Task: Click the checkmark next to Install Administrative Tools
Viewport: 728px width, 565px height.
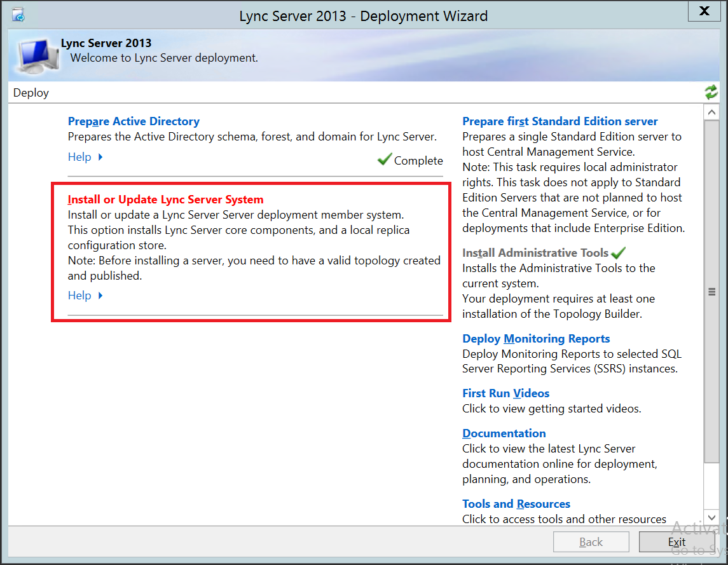Action: [x=619, y=252]
